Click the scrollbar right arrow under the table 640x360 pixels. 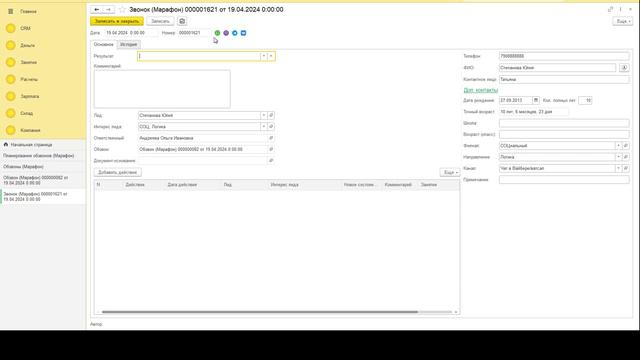[x=456, y=312]
